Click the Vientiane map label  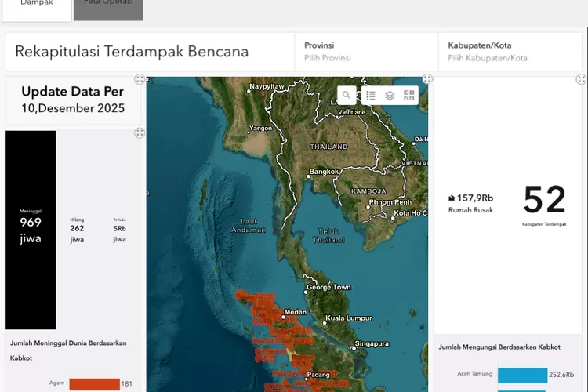point(351,112)
